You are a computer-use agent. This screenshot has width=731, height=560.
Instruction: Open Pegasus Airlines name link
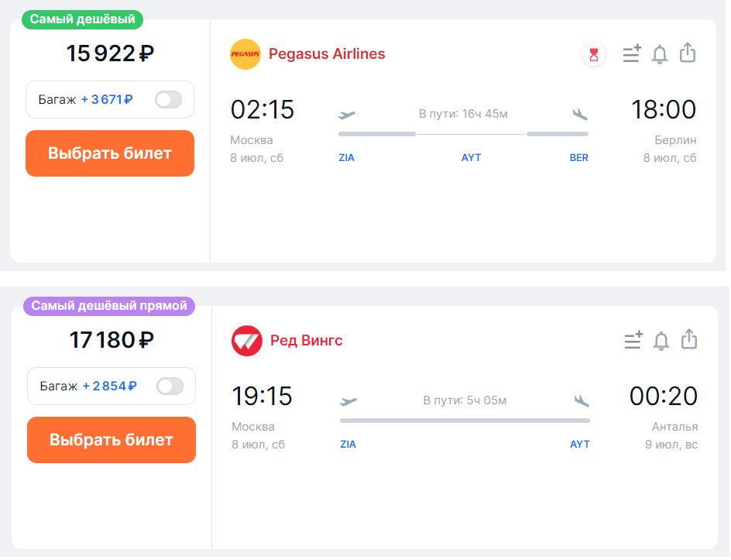[x=327, y=54]
